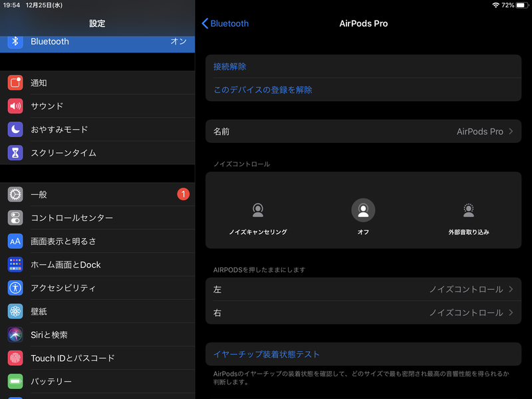The image size is (532, 399).
Task: Open スクリーンタイム settings
Action: [x=97, y=153]
